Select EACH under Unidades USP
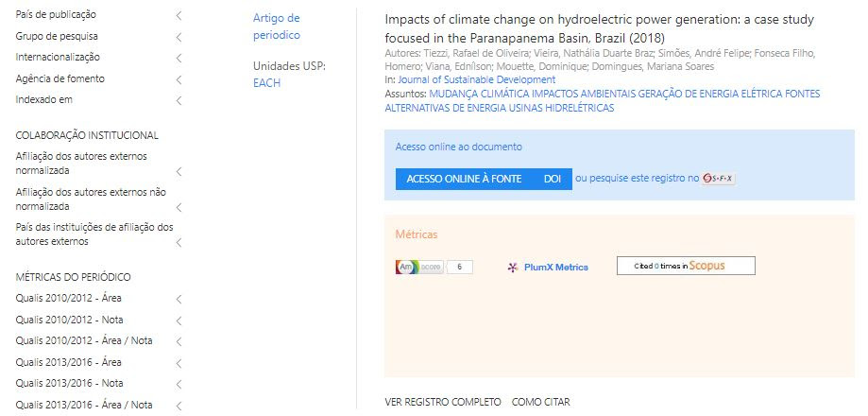This screenshot has width=868, height=416. [x=266, y=83]
